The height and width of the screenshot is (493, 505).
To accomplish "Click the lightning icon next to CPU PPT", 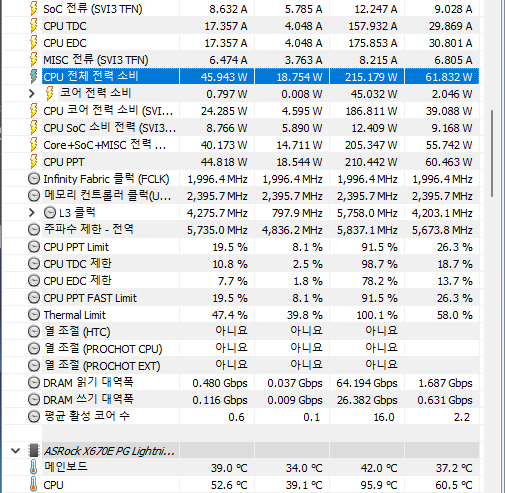I will point(34,162).
